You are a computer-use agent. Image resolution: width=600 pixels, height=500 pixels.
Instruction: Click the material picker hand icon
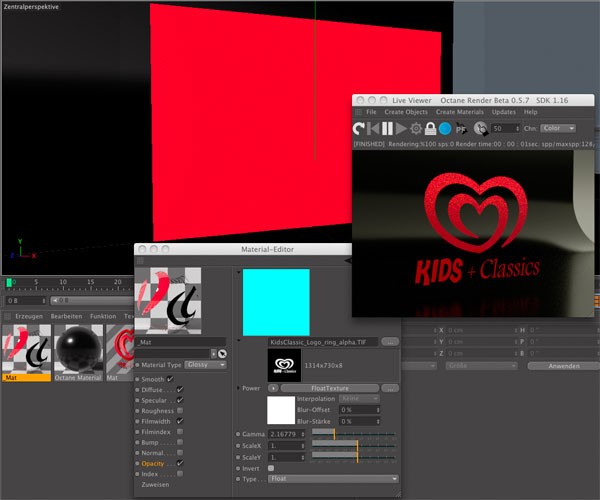point(481,129)
